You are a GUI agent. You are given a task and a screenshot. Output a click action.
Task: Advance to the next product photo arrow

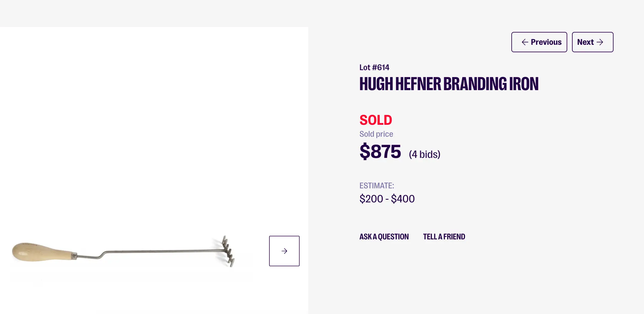coord(284,251)
